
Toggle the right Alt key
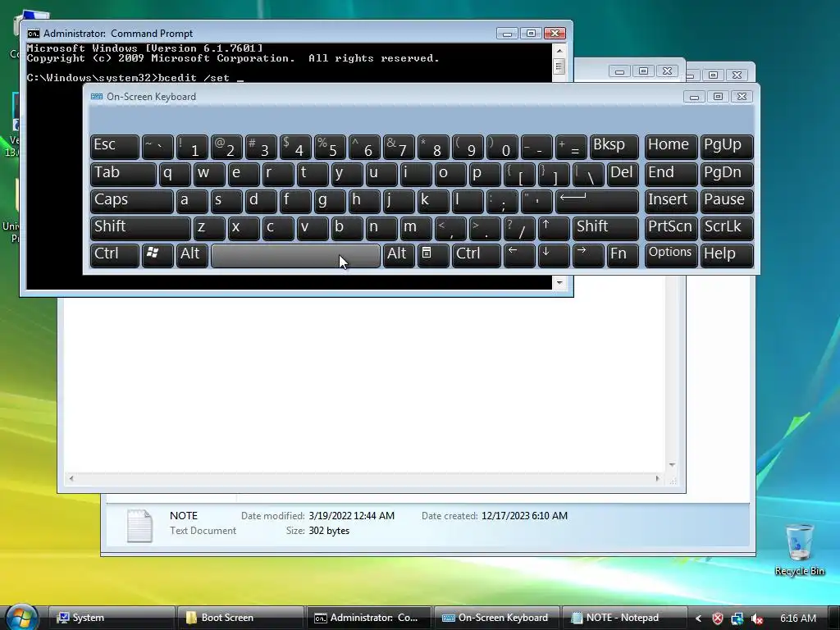tap(399, 255)
